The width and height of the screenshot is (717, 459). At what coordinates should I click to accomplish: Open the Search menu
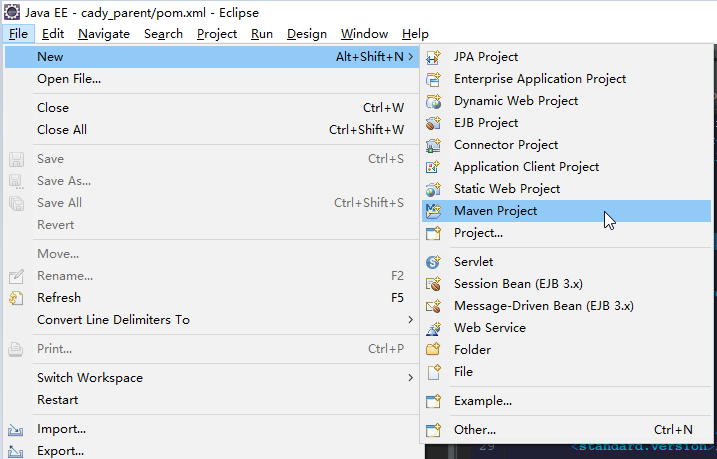(163, 34)
